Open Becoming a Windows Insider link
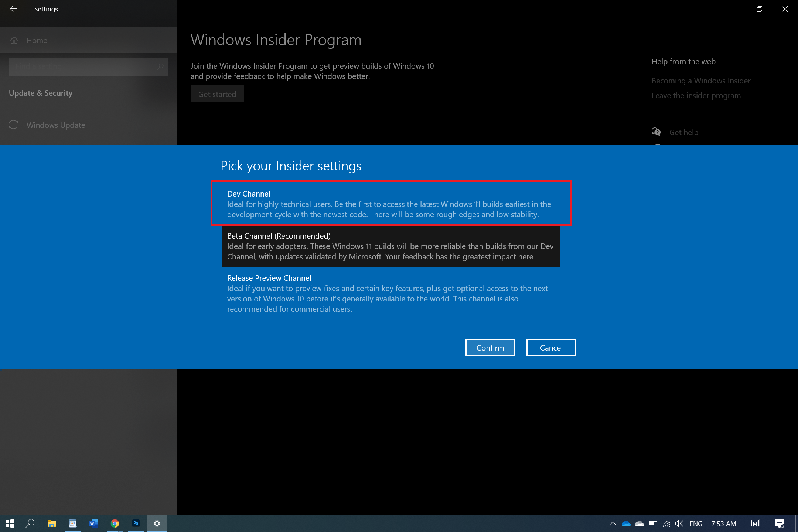This screenshot has height=532, width=798. [701, 81]
